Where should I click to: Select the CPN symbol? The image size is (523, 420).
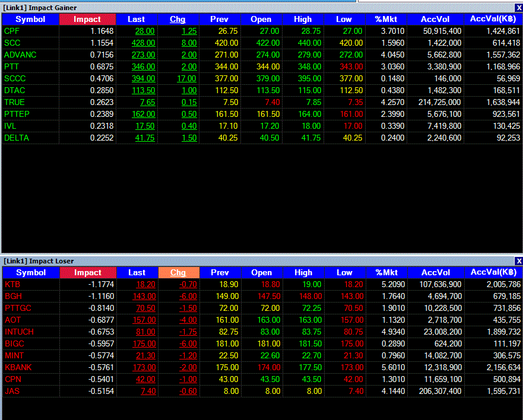click(13, 380)
